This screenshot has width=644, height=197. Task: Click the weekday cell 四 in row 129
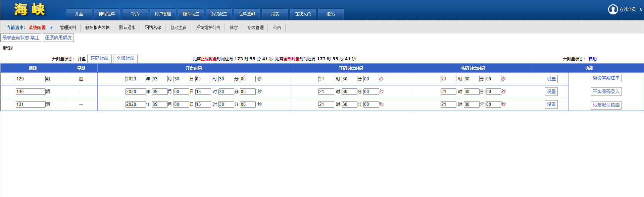81,79
